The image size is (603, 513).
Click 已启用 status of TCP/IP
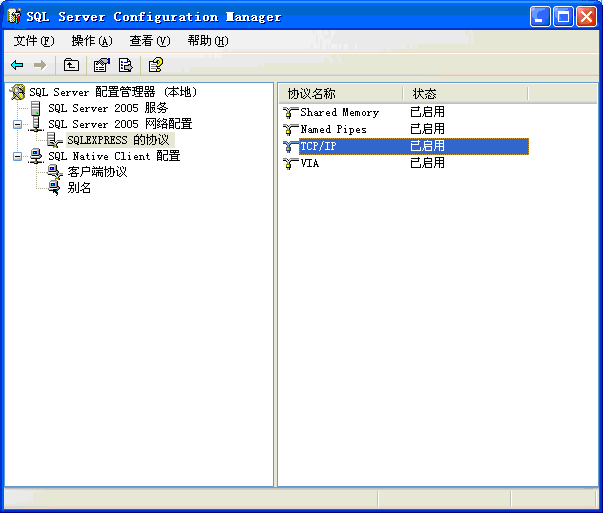pos(427,146)
